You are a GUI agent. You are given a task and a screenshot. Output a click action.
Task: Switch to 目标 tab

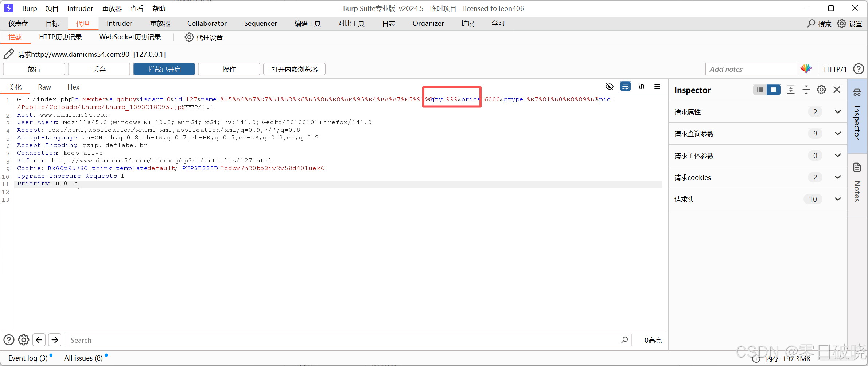[x=52, y=24]
